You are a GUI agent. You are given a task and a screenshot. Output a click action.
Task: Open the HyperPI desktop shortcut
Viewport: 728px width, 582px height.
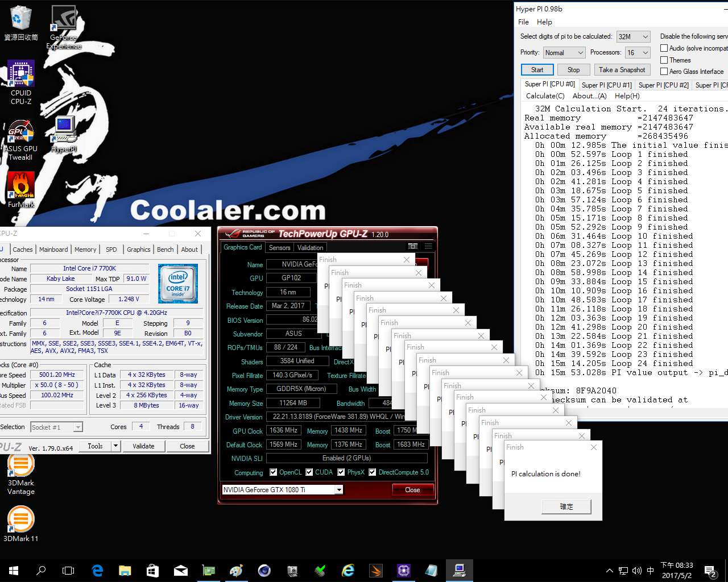(64, 134)
